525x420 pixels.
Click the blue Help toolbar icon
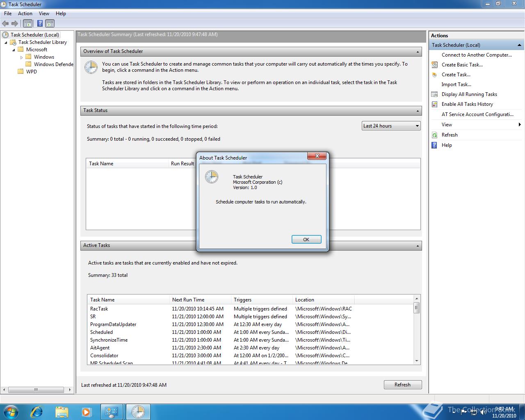[x=40, y=24]
